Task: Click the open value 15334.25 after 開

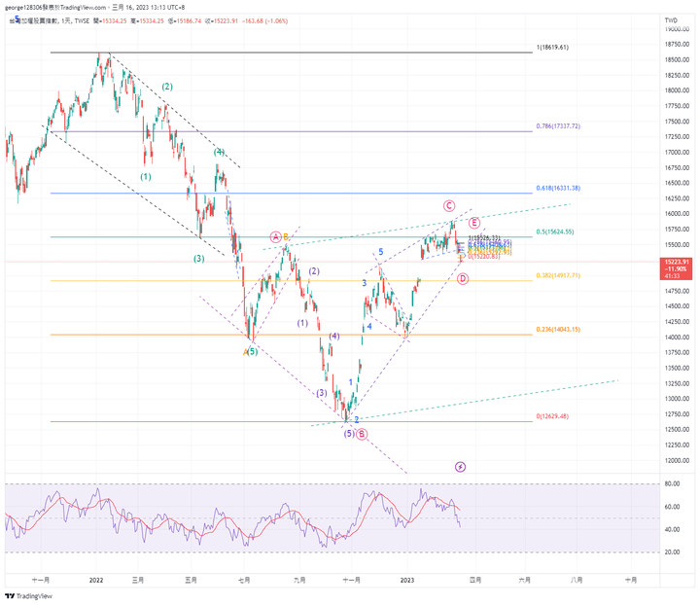Action: 115,21
